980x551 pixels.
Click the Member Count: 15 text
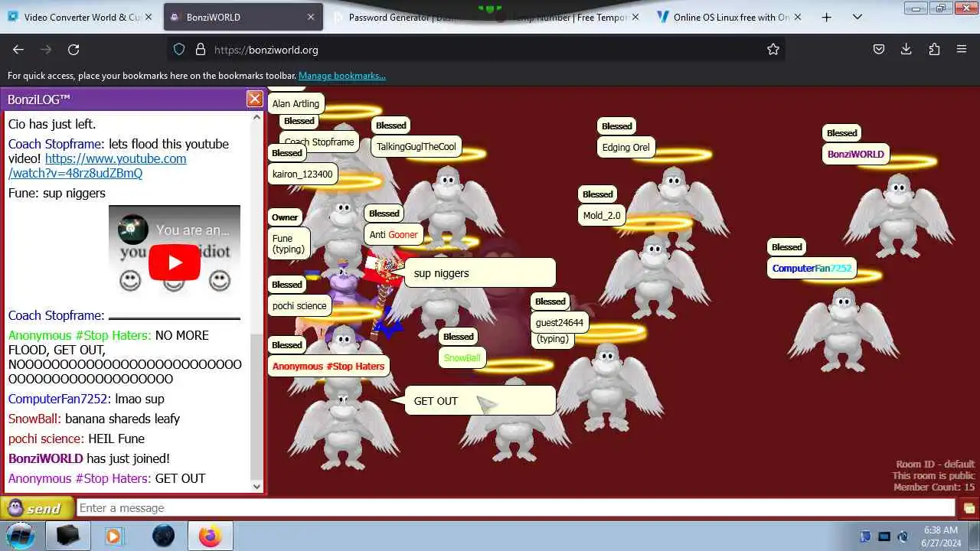[x=934, y=487]
